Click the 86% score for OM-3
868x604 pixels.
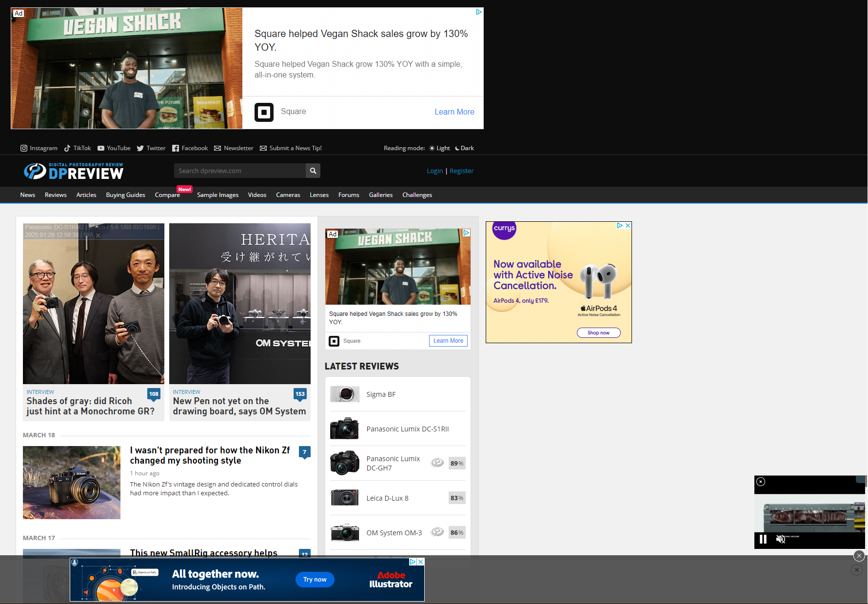457,532
